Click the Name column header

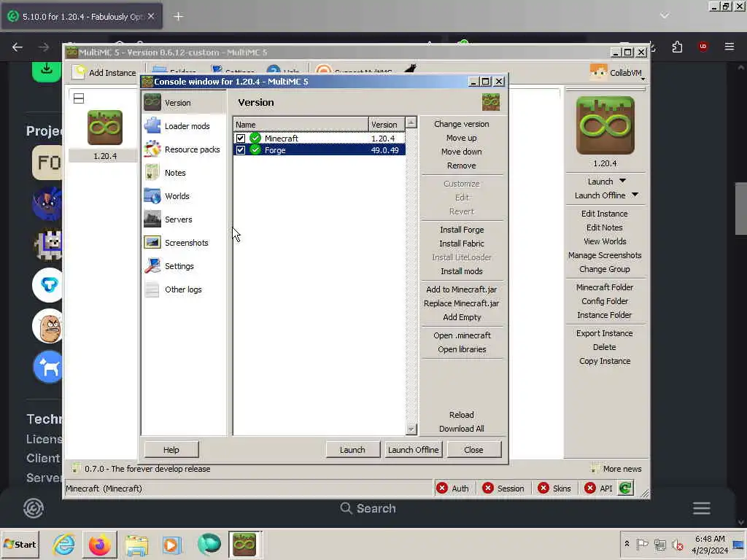(301, 124)
